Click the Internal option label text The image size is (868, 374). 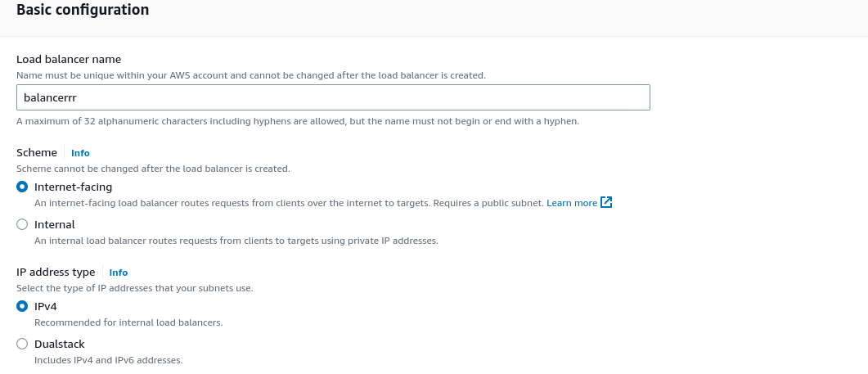click(54, 224)
